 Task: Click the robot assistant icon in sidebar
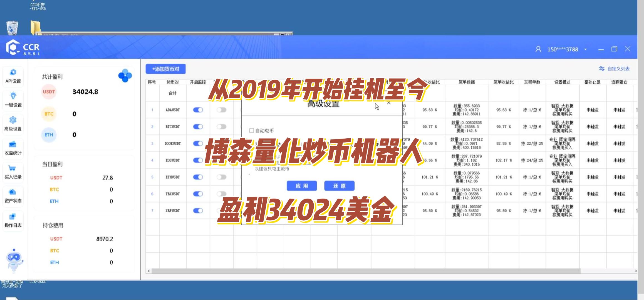14,261
